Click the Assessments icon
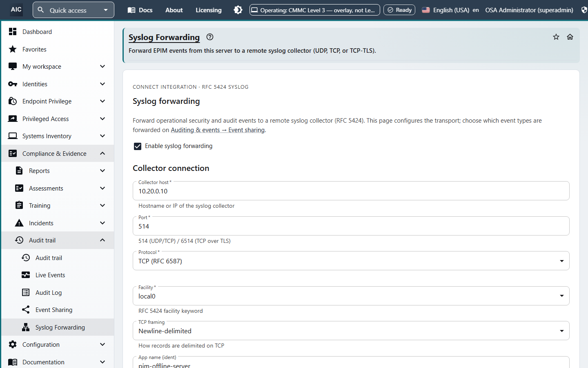The height and width of the screenshot is (368, 588). (19, 188)
